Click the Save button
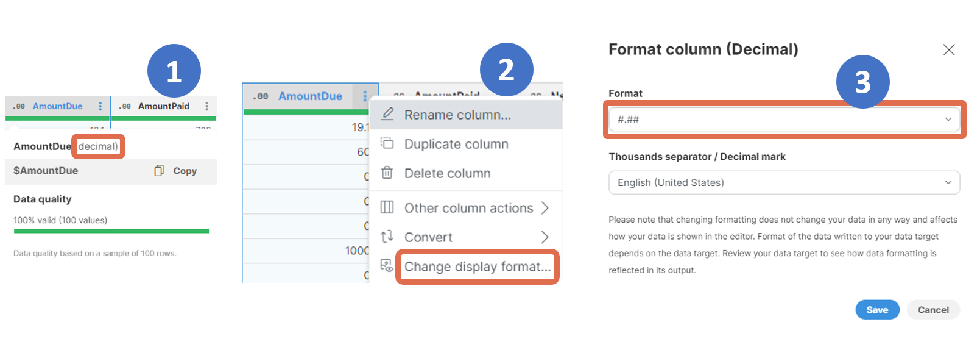 click(x=877, y=310)
